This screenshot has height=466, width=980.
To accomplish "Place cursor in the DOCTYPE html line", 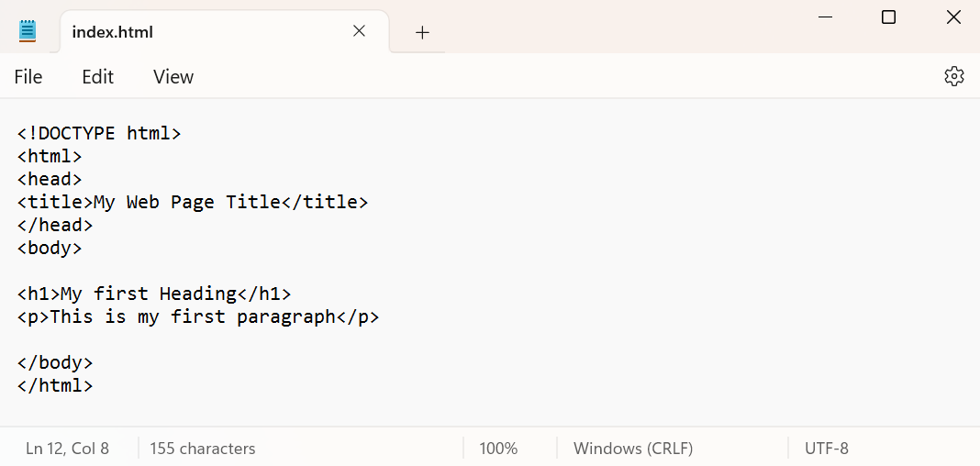I will (x=99, y=133).
